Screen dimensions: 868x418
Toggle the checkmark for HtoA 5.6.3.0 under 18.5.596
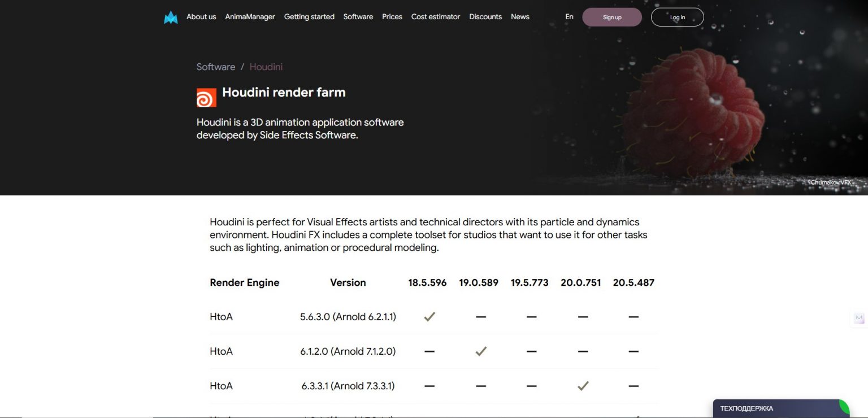pyautogui.click(x=429, y=317)
